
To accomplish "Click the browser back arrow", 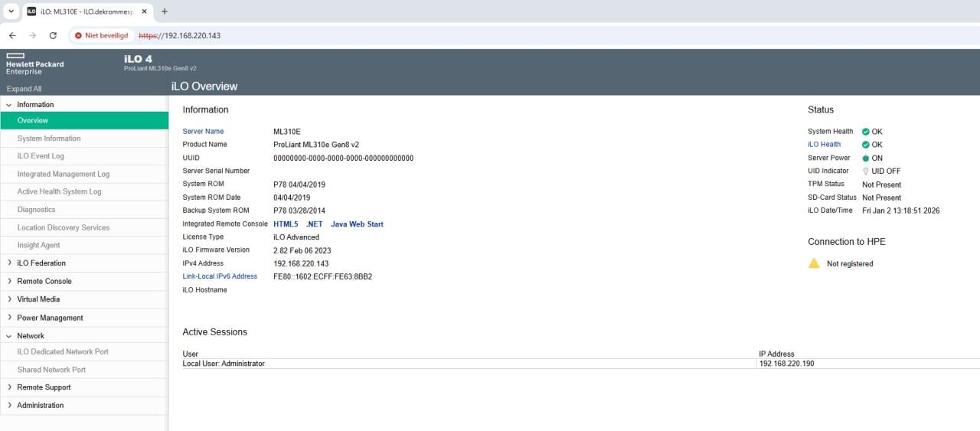I will coord(12,35).
